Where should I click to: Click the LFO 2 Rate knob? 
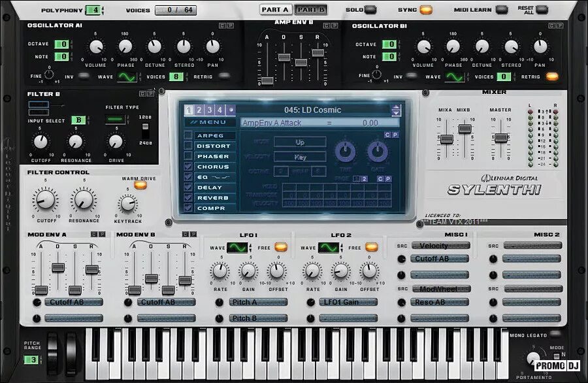pos(312,271)
